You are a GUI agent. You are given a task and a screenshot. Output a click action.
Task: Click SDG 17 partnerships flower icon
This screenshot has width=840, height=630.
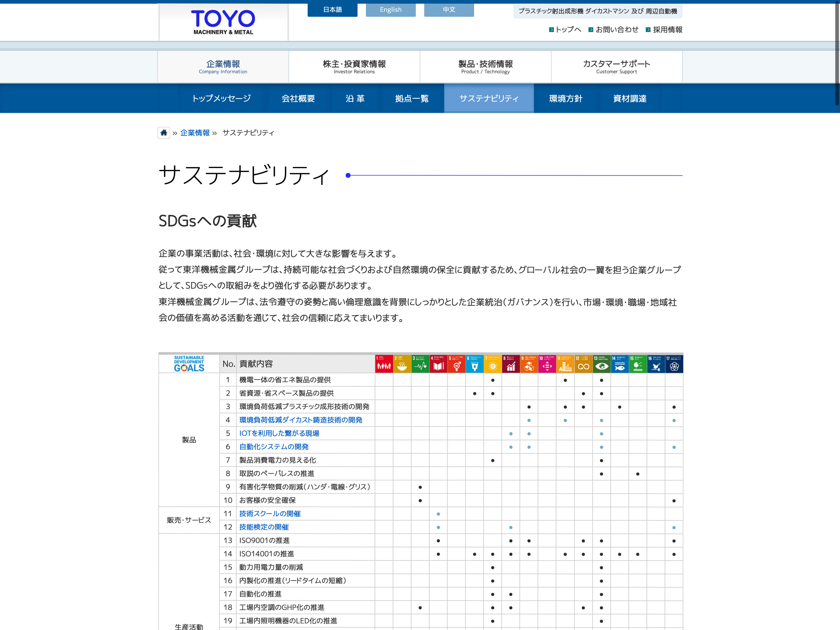coord(674,364)
